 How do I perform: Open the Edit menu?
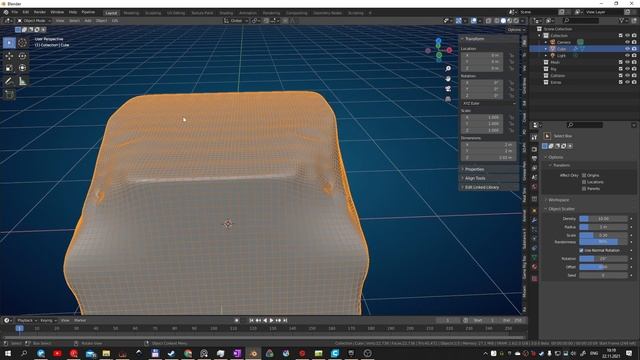(26, 12)
